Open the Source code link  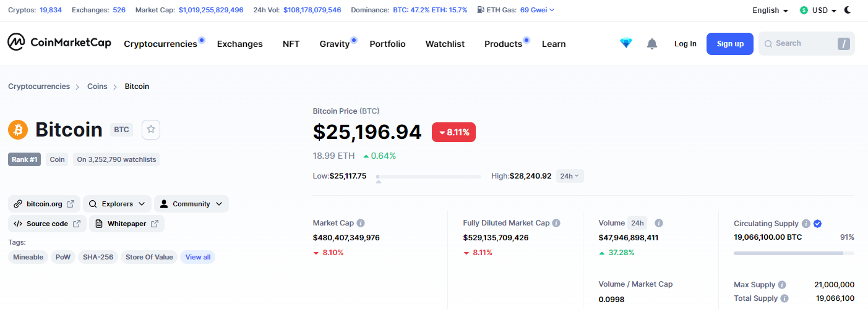pos(47,224)
